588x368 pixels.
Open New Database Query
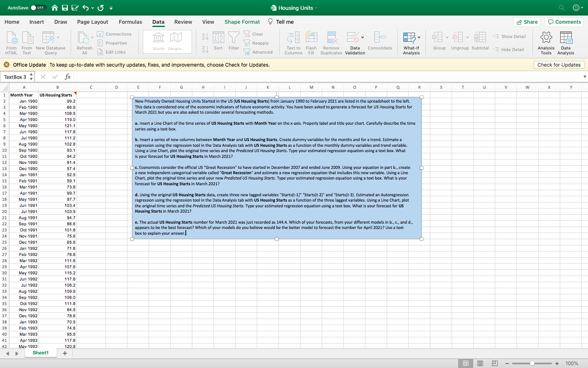(x=51, y=43)
